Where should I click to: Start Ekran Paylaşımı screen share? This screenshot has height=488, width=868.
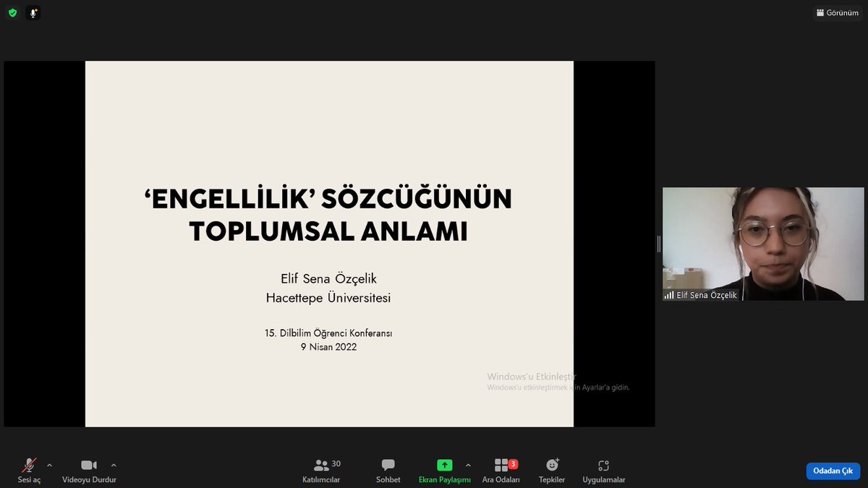tap(445, 471)
